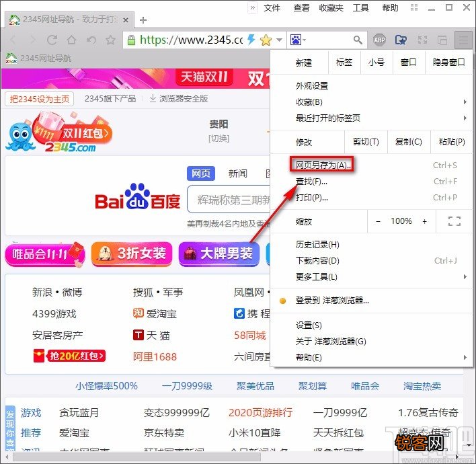This screenshot has height=464, width=476.
Task: Click the skin grid icon in title bar
Action: (x=414, y=7)
